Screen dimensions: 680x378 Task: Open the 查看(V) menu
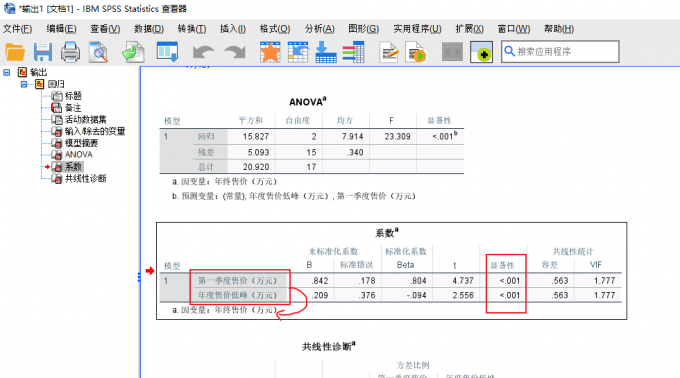[105, 29]
